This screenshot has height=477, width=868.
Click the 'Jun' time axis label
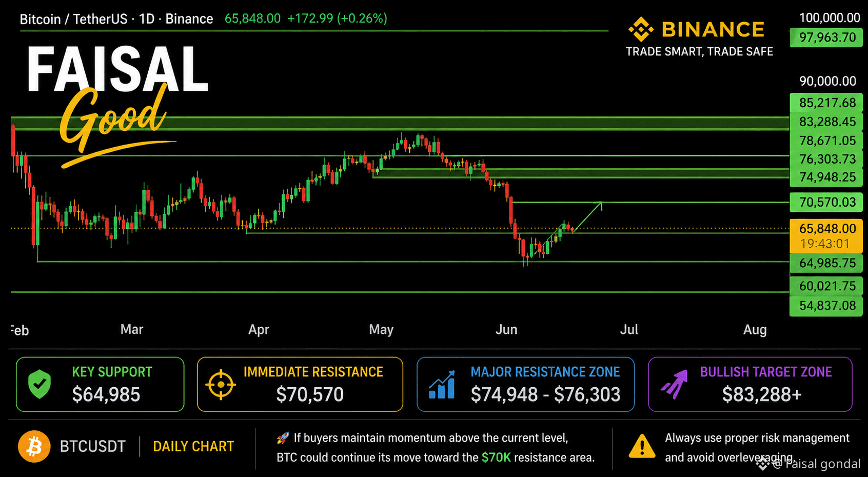pos(506,329)
